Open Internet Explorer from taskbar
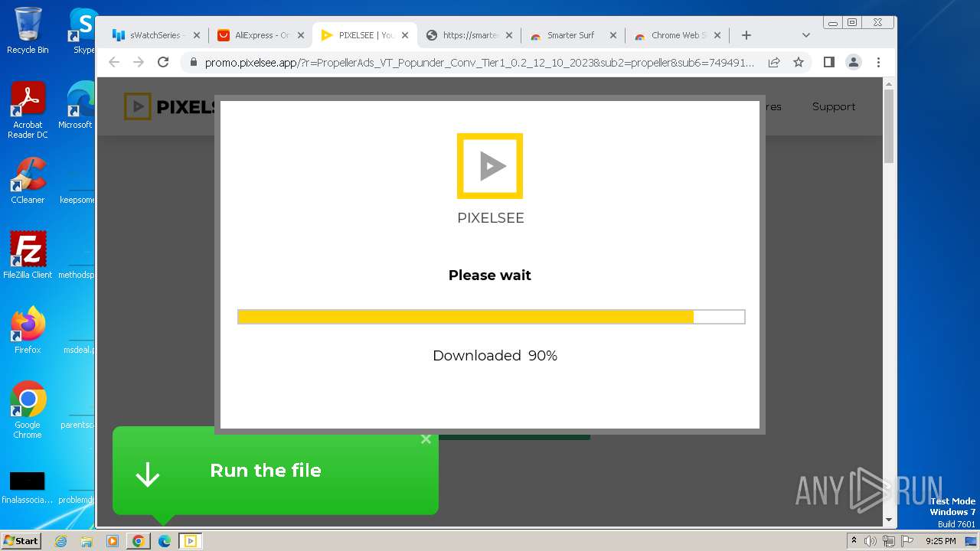 pos(60,541)
